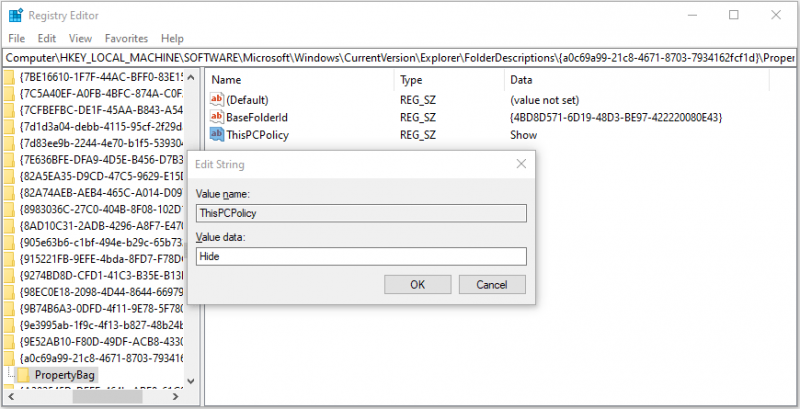Select the {9E52AB10-F80D-49DF key folder icon

pyautogui.click(x=9, y=341)
